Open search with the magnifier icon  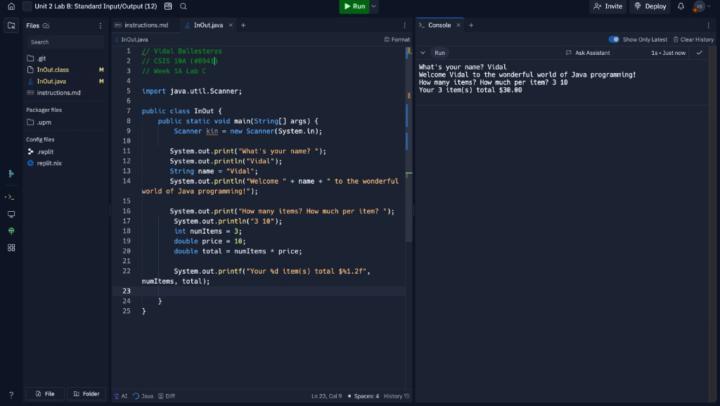[183, 6]
